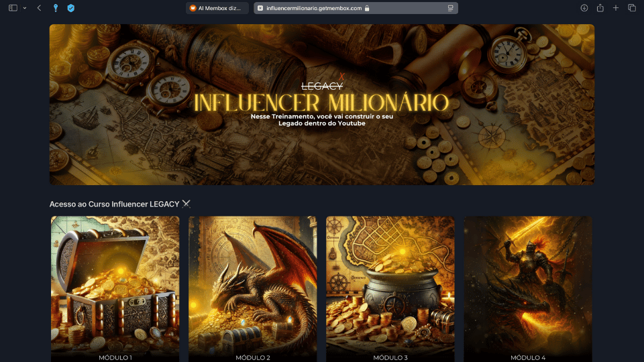Viewport: 644px width, 362px height.
Task: Open Módulo 4 knight thumbnail
Action: click(528, 289)
